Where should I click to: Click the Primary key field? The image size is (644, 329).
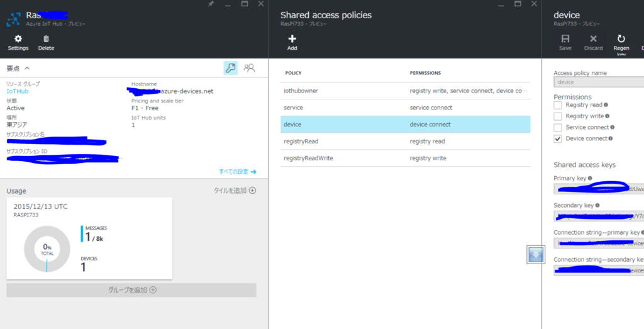(x=599, y=189)
